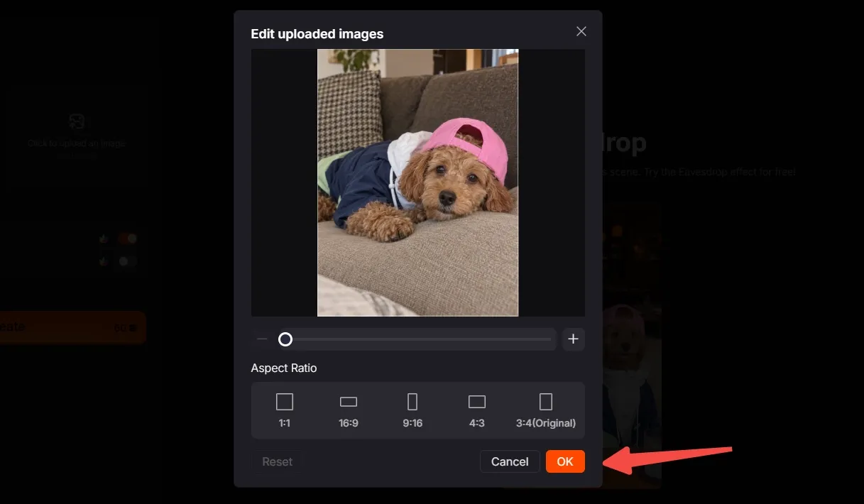Viewport: 864px width, 504px height.
Task: Select the 4:3 aspect ratio option
Action: (477, 411)
